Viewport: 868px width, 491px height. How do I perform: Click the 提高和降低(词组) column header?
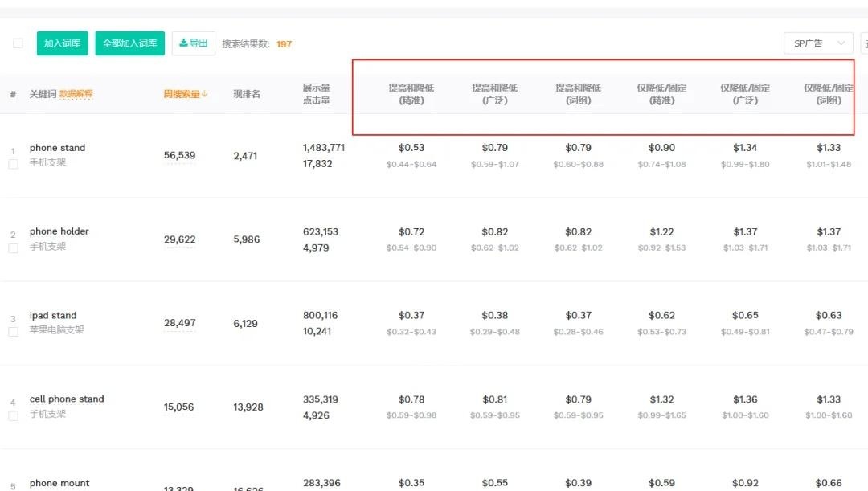coord(579,94)
